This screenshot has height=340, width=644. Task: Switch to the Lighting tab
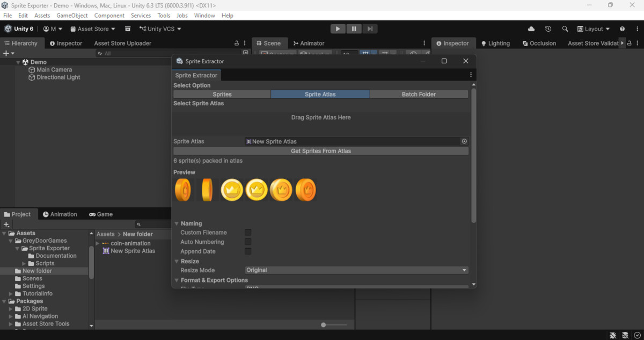pyautogui.click(x=495, y=44)
